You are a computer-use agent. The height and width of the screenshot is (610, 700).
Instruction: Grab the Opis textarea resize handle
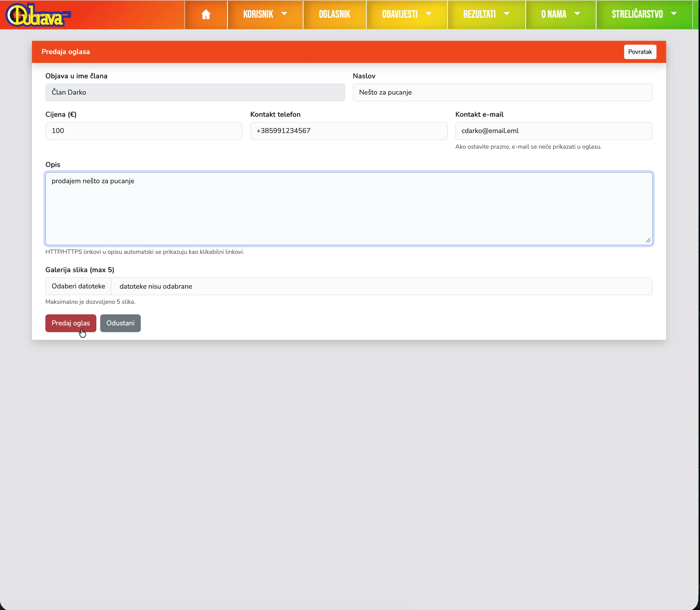(648, 240)
